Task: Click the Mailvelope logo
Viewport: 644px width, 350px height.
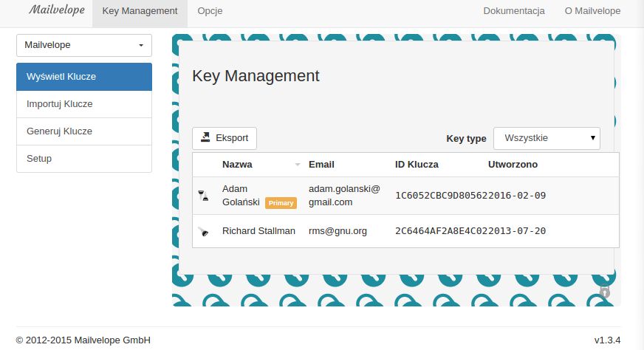Action: pos(57,10)
